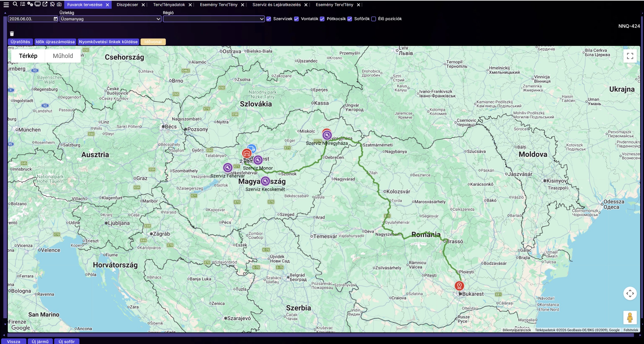Click the horizontal scrollbar below map
This screenshot has height=344, width=644.
321,335
